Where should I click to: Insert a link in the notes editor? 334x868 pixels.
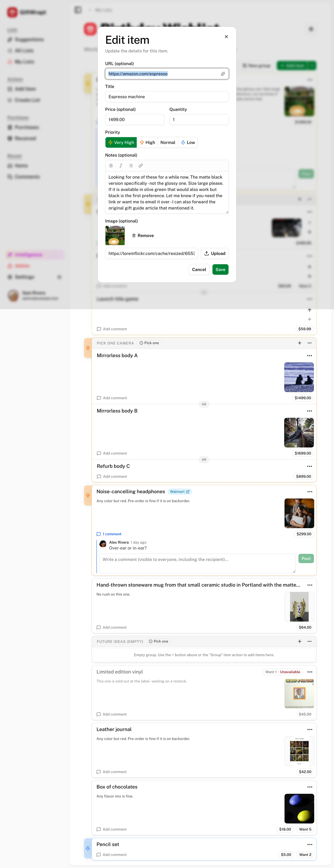[x=141, y=166]
